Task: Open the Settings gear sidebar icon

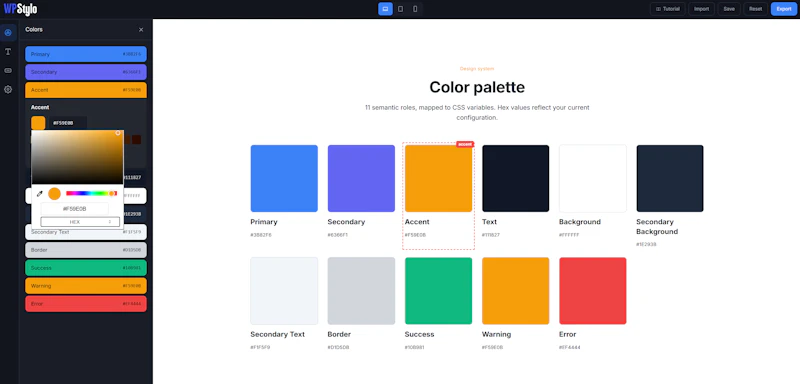Action: (8, 89)
